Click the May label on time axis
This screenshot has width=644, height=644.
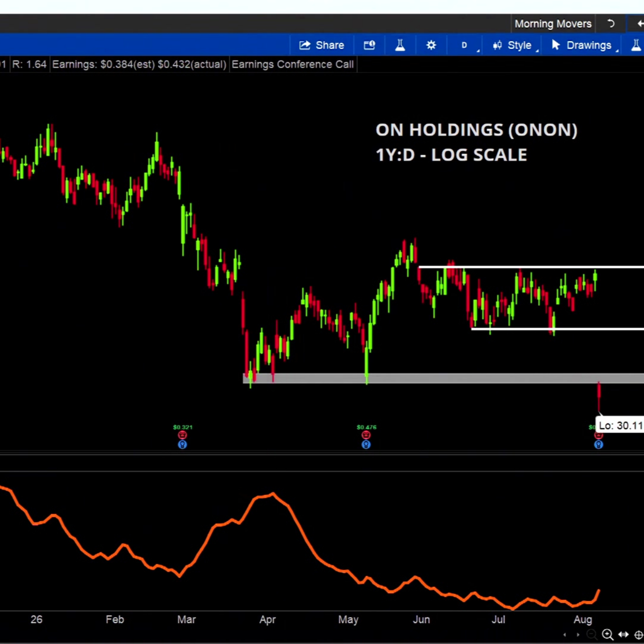(x=348, y=619)
